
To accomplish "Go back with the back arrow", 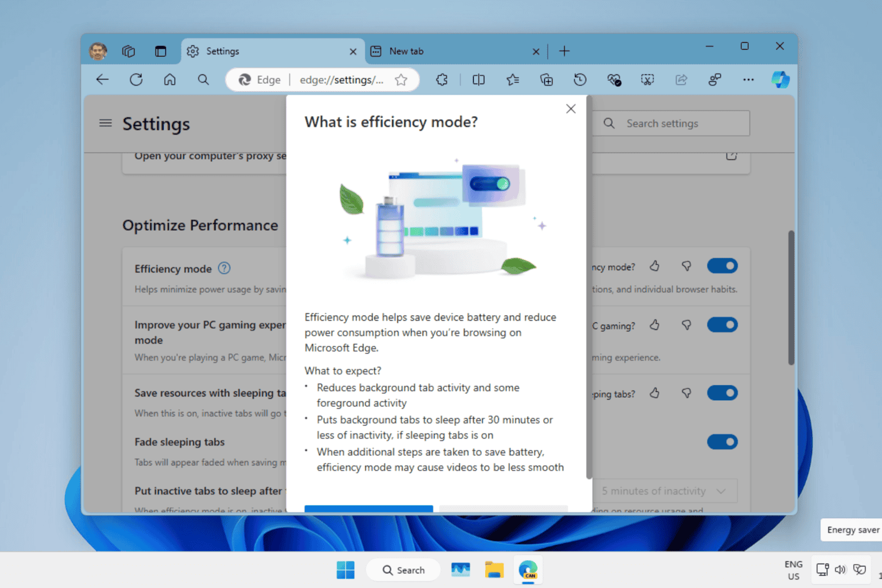I will (103, 80).
